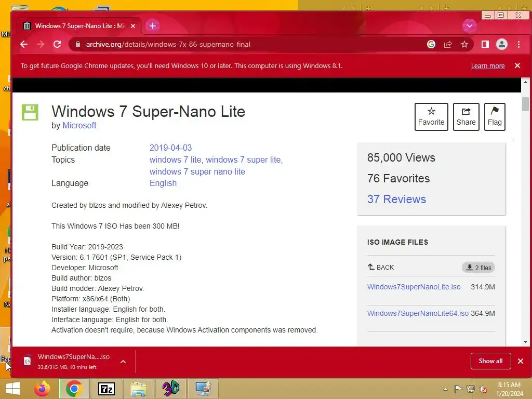532x399 pixels.
Task: Click the Google icon in address bar
Action: coord(431,44)
